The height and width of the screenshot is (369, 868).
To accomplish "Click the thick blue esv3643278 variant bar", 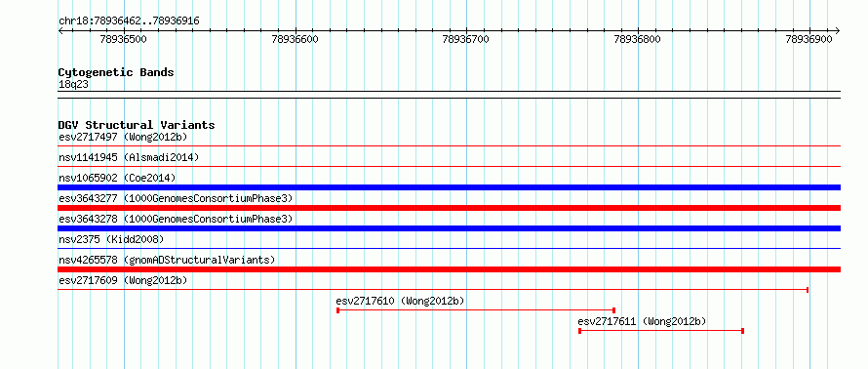I will click(x=450, y=228).
